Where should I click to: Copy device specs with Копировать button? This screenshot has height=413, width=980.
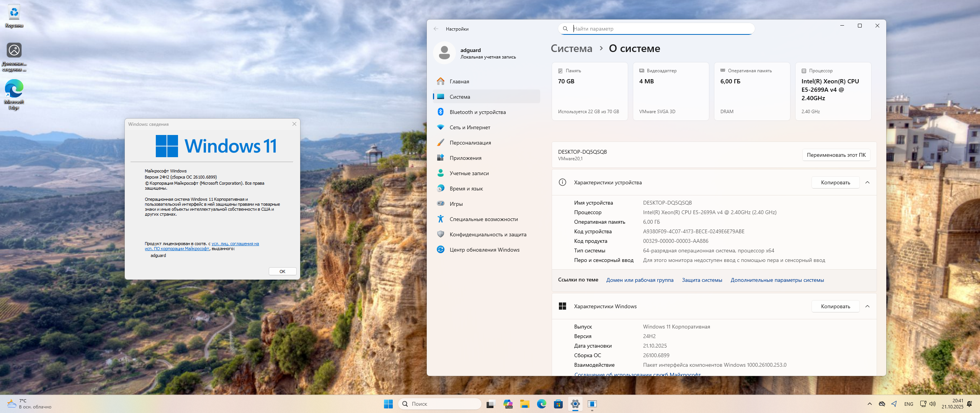(x=835, y=182)
